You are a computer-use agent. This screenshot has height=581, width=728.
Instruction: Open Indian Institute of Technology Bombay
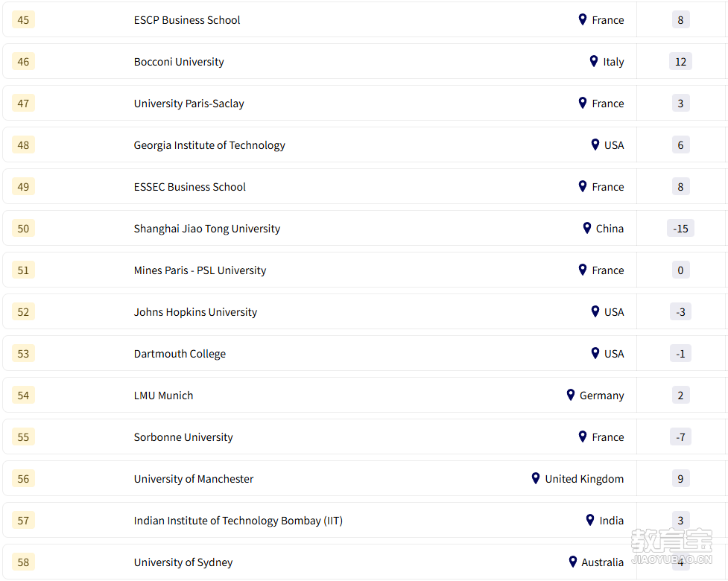pos(238,521)
